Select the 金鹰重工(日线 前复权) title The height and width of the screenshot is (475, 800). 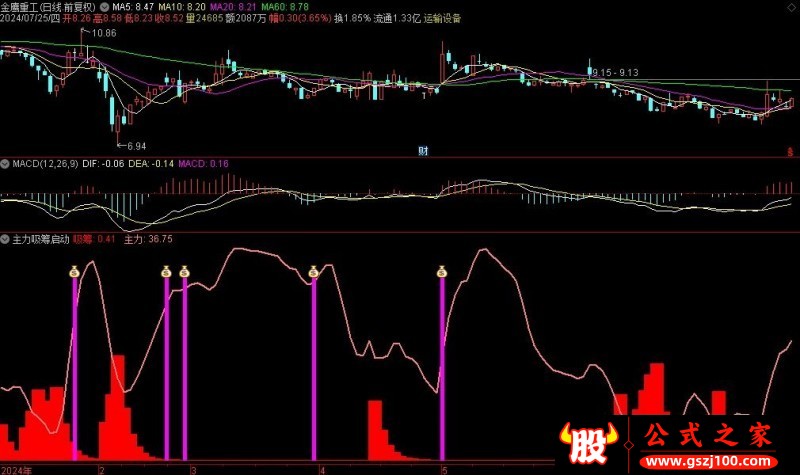tap(48, 7)
